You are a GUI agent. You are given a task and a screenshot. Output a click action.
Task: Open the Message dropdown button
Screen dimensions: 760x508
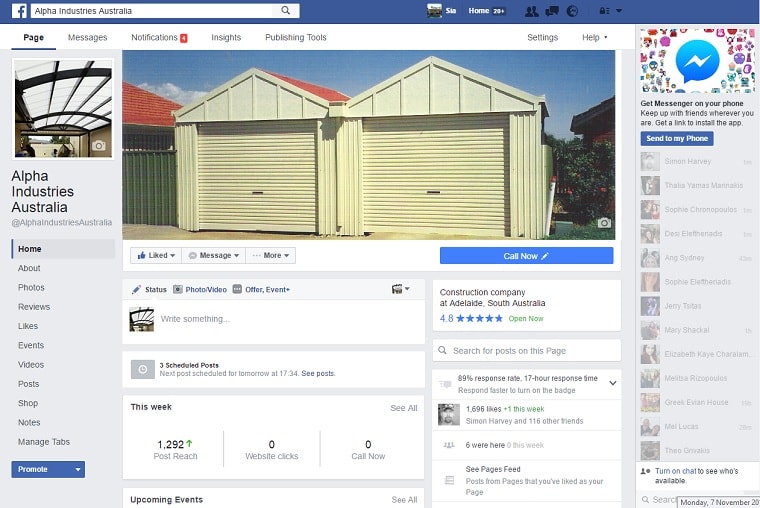pyautogui.click(x=213, y=256)
